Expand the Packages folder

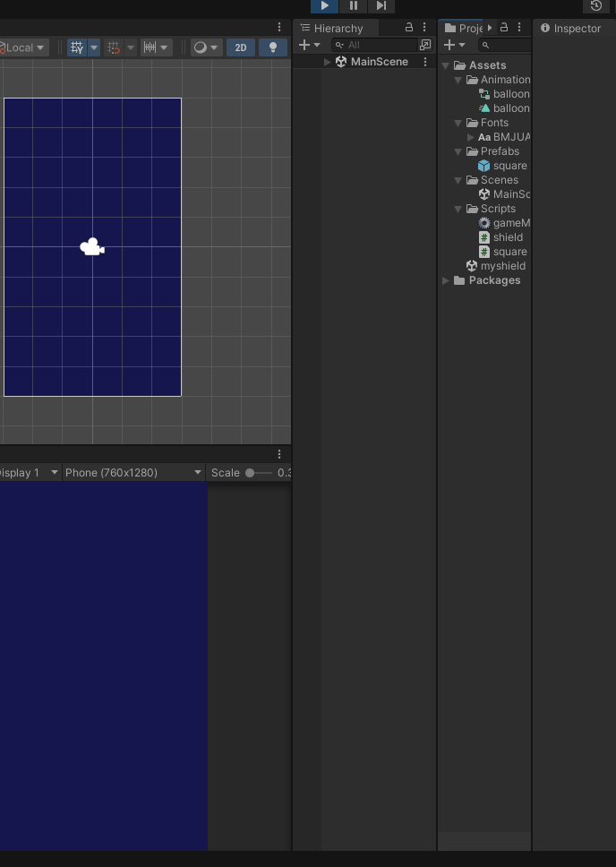click(x=446, y=280)
